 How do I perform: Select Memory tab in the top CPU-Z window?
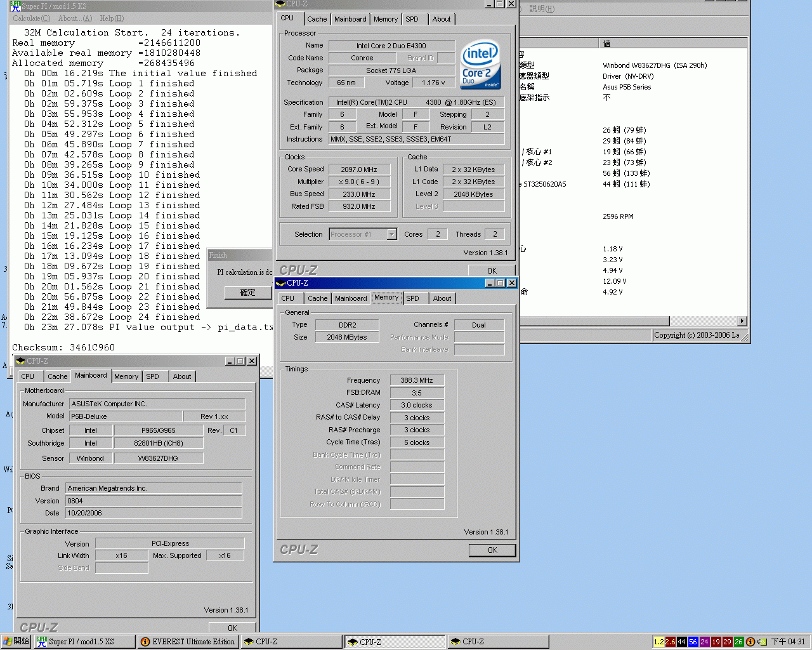pyautogui.click(x=386, y=19)
